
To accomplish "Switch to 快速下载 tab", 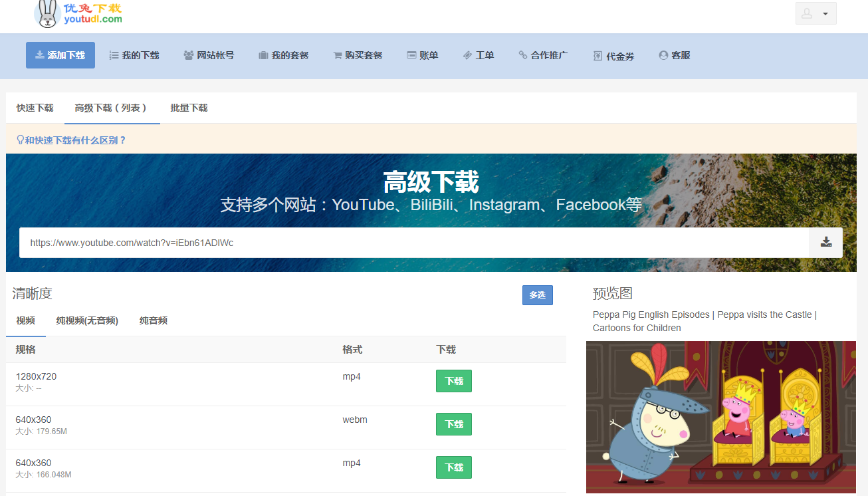I will pyautogui.click(x=35, y=108).
